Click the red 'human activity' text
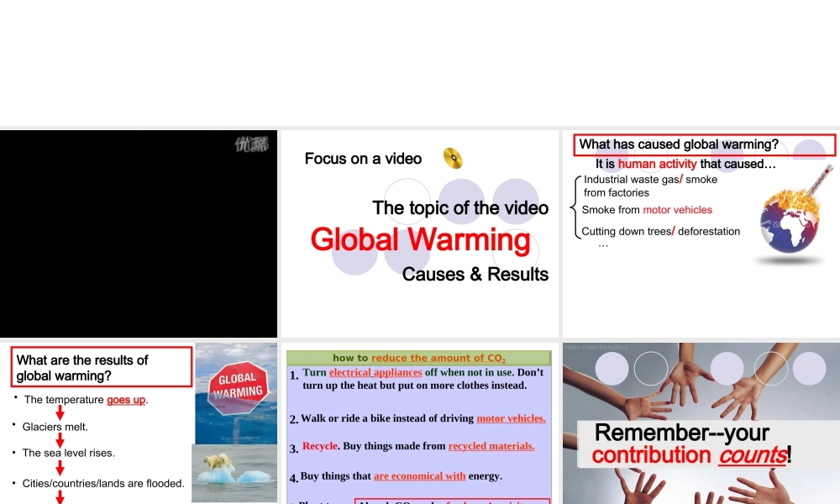Image resolution: width=840 pixels, height=504 pixels. (x=658, y=164)
